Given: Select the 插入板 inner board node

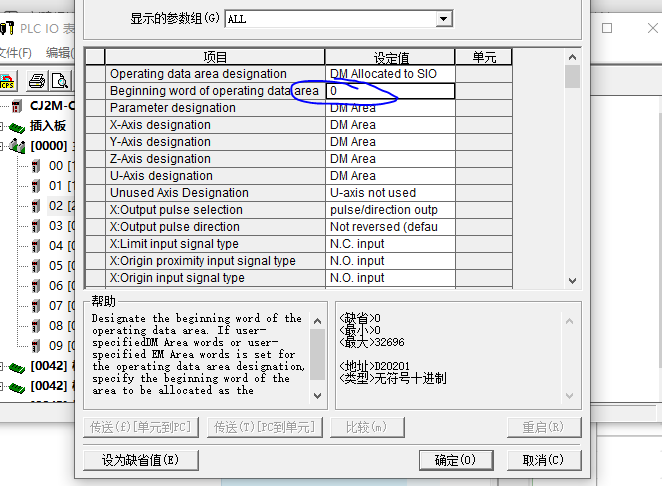Looking at the screenshot, I should point(47,125).
